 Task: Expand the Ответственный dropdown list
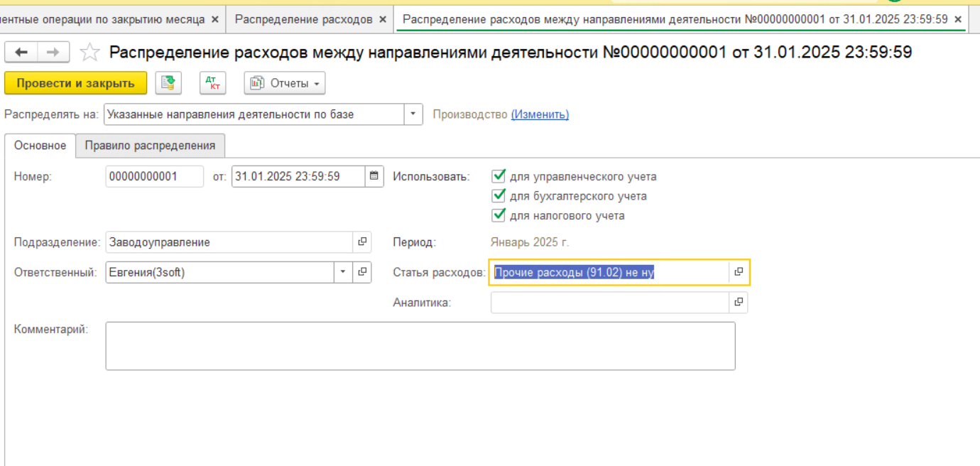[342, 272]
